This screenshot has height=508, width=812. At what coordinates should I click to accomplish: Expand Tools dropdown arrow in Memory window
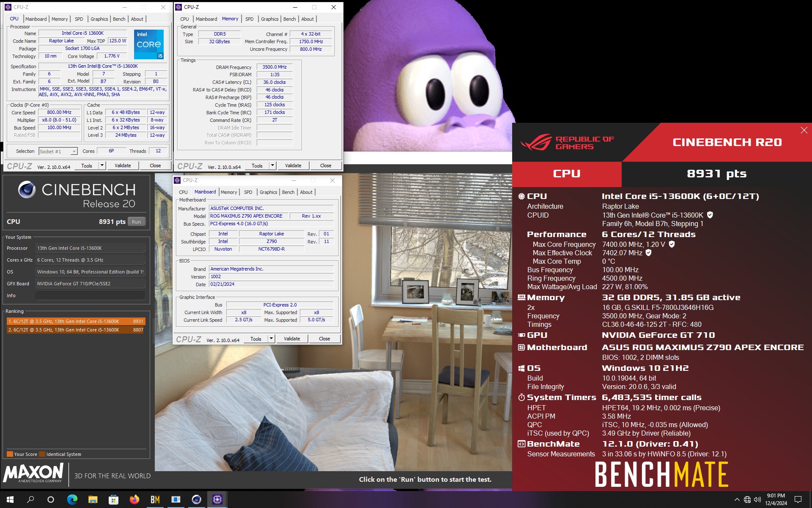tap(272, 166)
